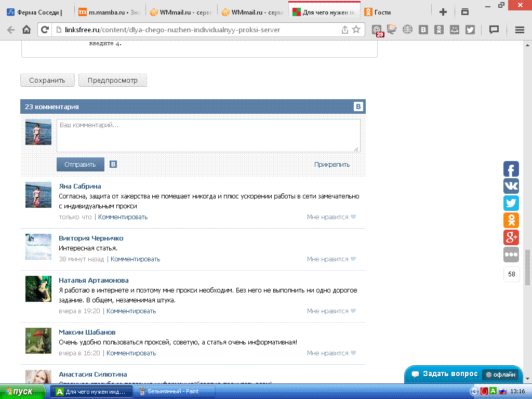Bookmark page with the star icon
This screenshot has width=532, height=399.
point(356,30)
